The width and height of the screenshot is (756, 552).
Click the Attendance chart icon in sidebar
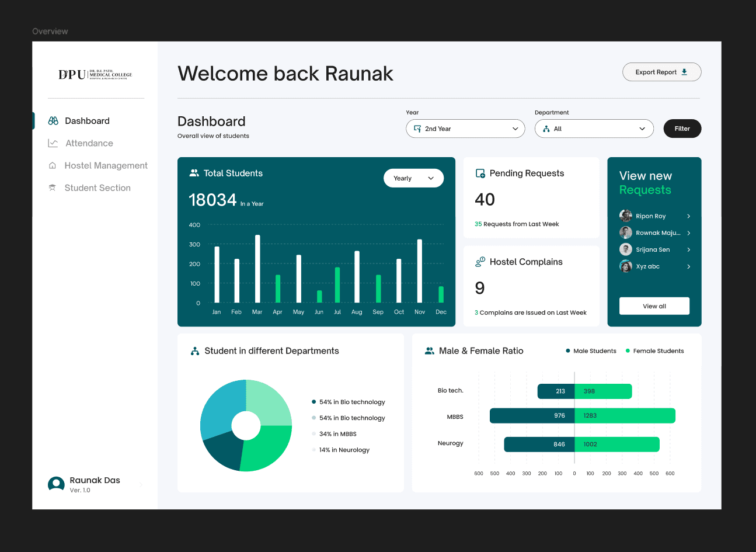pos(53,143)
